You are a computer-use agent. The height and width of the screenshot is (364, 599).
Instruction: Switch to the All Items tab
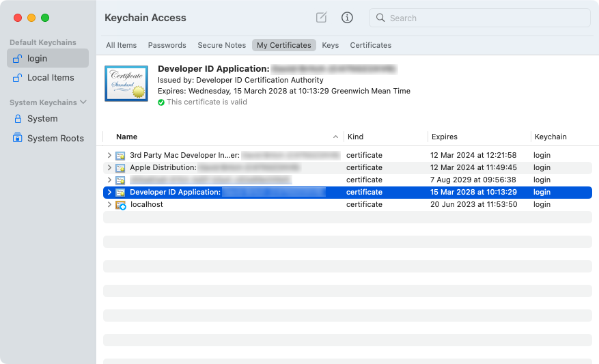[x=121, y=45]
